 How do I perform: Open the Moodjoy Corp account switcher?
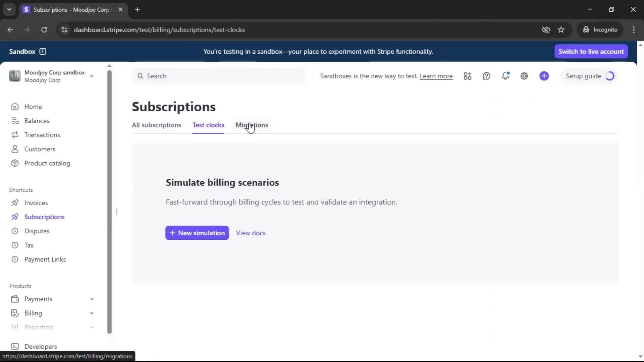point(52,76)
